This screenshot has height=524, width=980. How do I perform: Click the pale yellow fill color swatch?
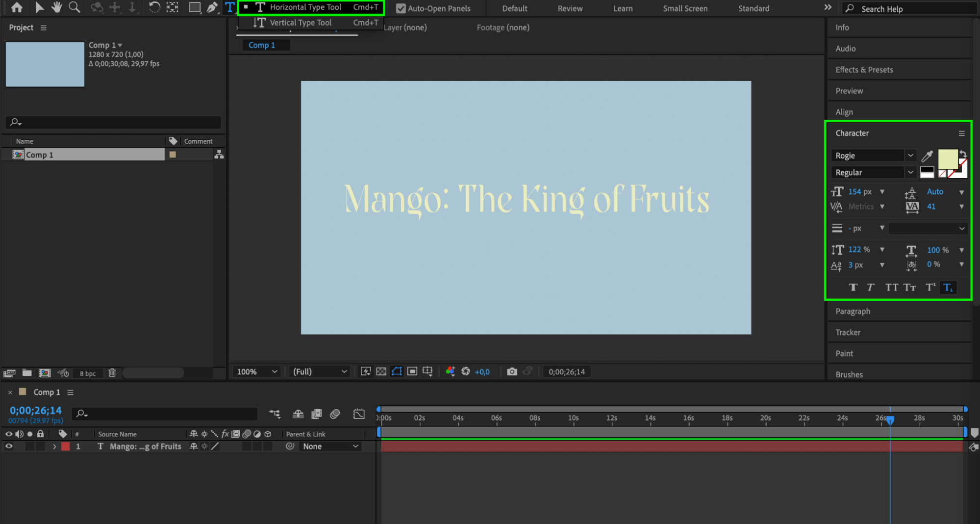[x=947, y=159]
